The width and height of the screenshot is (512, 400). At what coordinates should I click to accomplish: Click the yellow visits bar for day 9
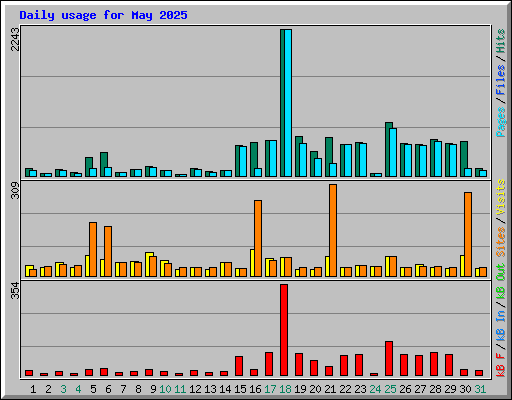[x=147, y=264]
